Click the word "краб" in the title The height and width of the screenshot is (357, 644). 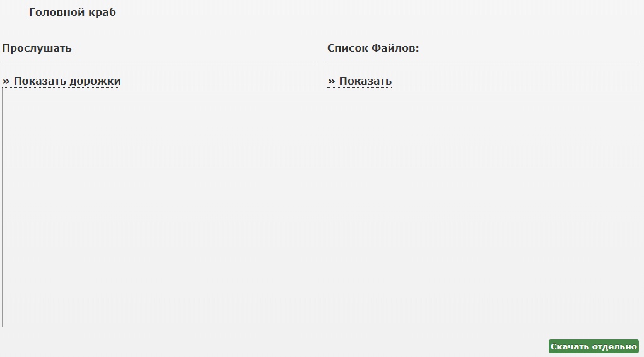pyautogui.click(x=102, y=13)
